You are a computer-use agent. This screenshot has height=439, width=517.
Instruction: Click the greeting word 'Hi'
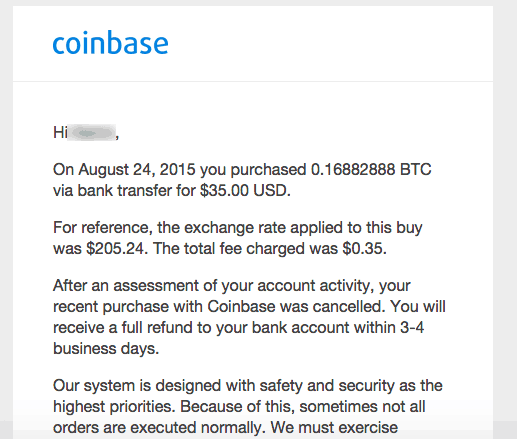60,133
